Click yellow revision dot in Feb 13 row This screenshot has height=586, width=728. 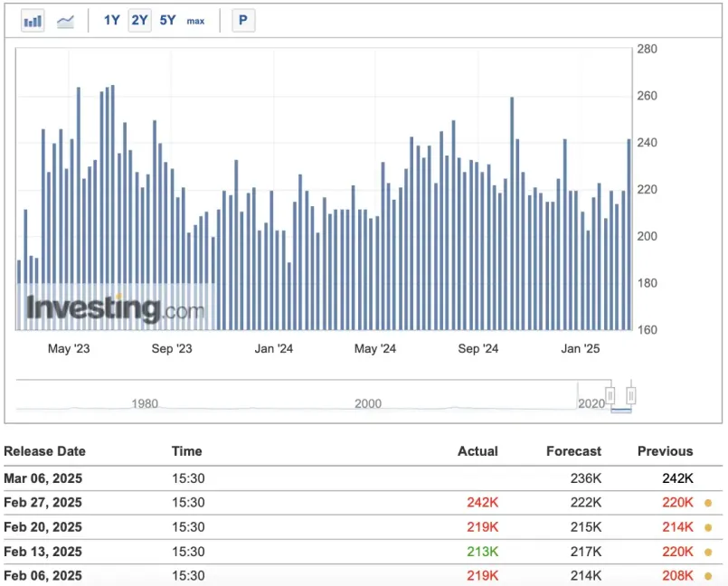pos(708,553)
